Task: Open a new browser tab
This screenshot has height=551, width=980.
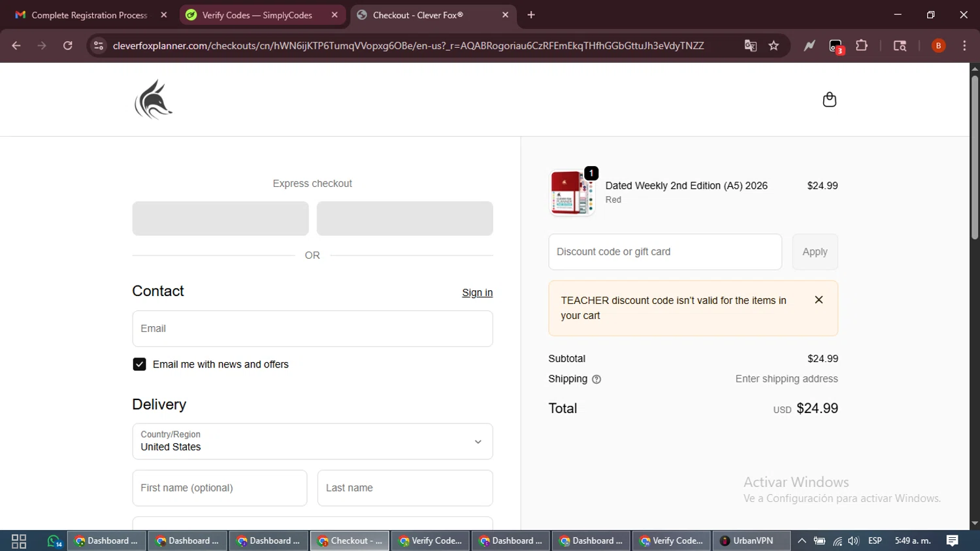Action: (531, 15)
